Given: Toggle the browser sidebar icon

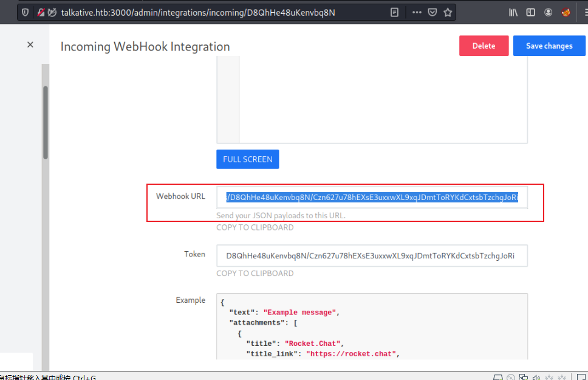Looking at the screenshot, I should pyautogui.click(x=531, y=12).
